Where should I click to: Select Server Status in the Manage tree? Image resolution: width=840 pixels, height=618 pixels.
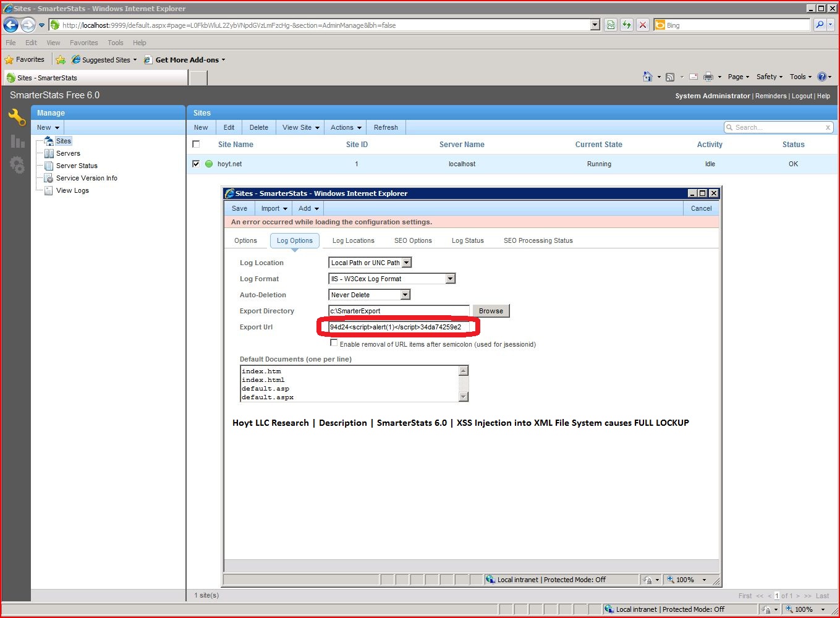77,166
